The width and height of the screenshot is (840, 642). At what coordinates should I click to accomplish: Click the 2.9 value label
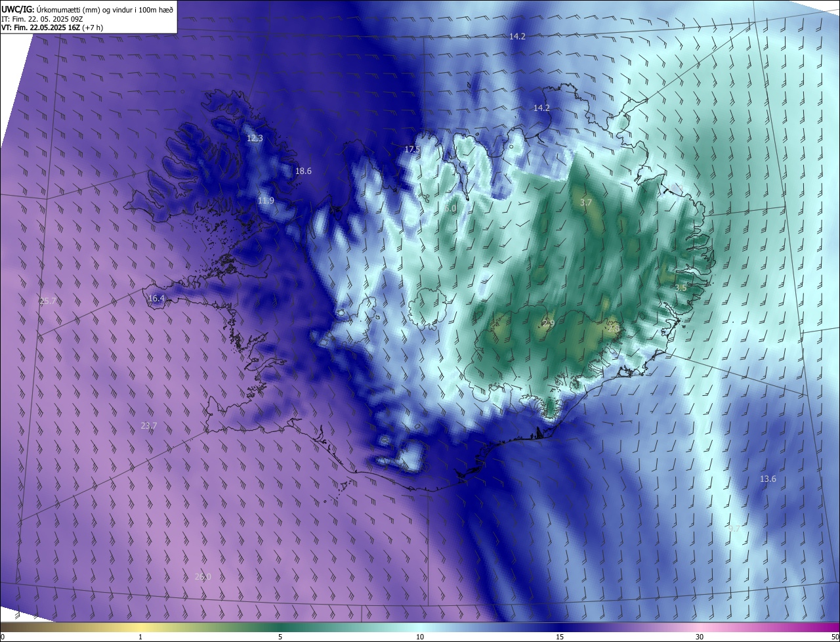click(549, 324)
